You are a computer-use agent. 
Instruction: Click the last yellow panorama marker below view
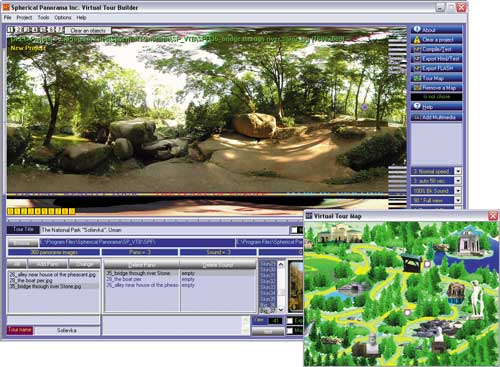(x=72, y=211)
